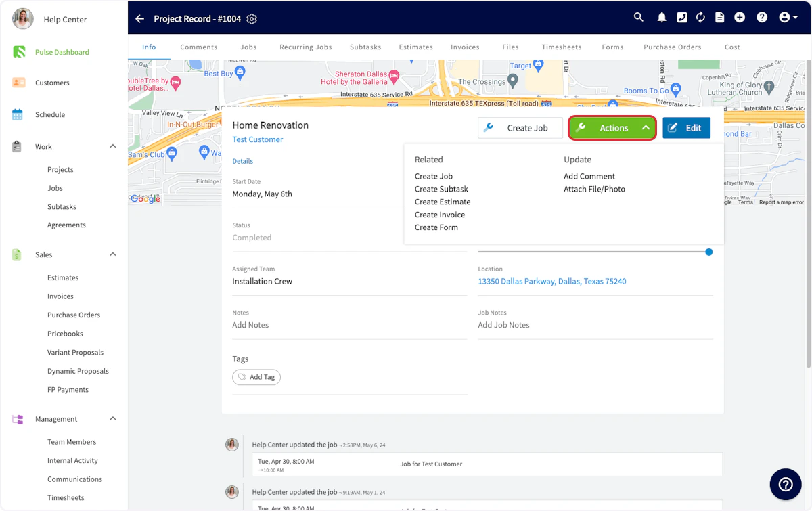Switch to the Timesheets tab
The height and width of the screenshot is (511, 812).
pyautogui.click(x=562, y=47)
